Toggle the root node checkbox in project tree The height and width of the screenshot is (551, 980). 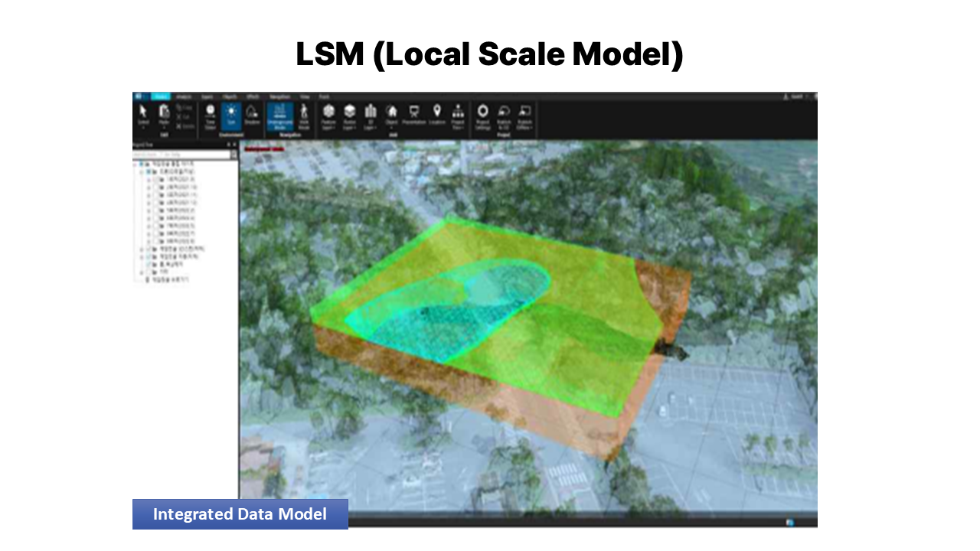click(141, 165)
